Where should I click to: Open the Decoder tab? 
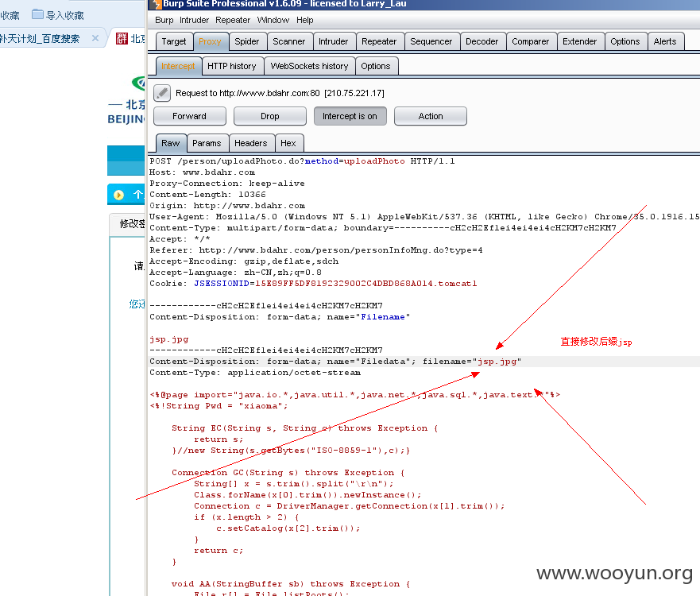click(482, 41)
